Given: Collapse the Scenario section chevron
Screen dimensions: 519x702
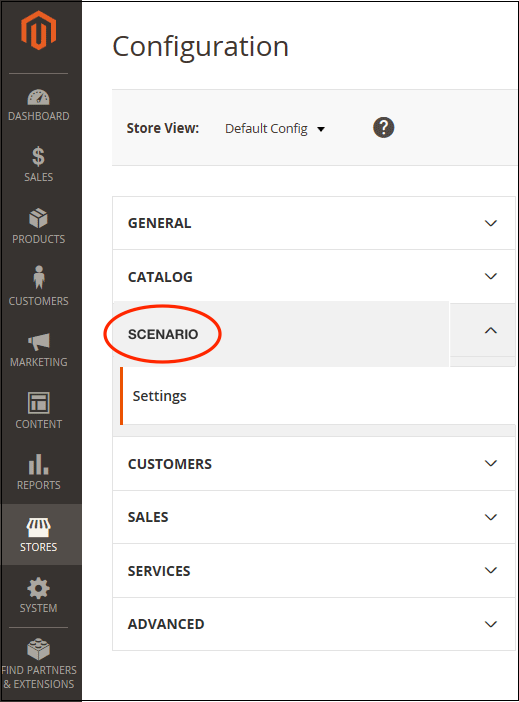Looking at the screenshot, I should [x=491, y=330].
